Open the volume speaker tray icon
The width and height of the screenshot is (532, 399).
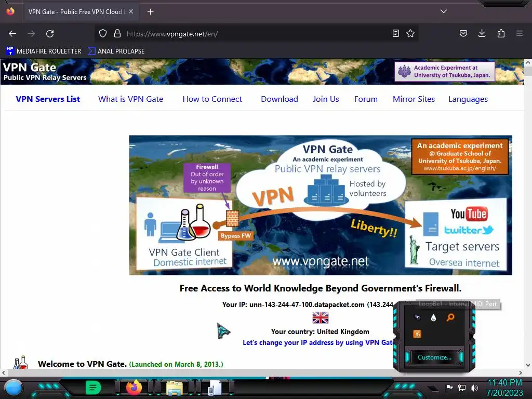pyautogui.click(x=474, y=388)
